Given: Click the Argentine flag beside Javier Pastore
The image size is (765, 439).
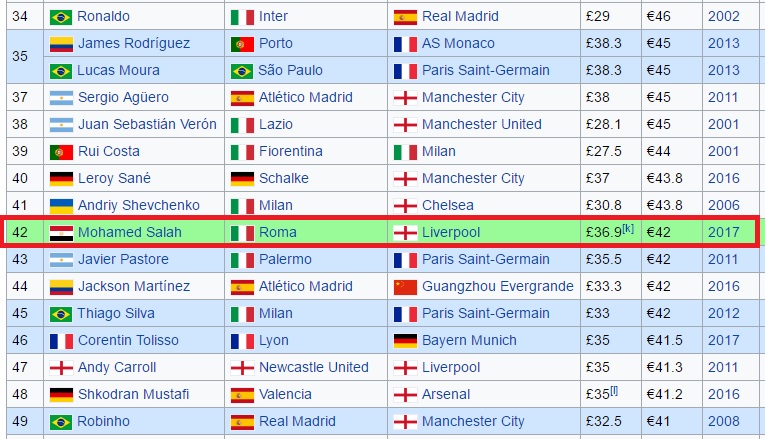Looking at the screenshot, I should click(61, 259).
